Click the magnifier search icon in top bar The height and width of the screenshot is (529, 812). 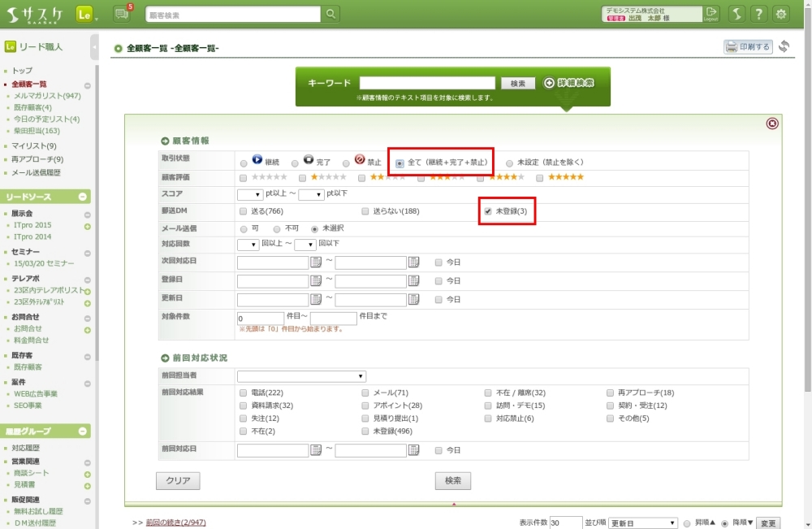pyautogui.click(x=330, y=14)
